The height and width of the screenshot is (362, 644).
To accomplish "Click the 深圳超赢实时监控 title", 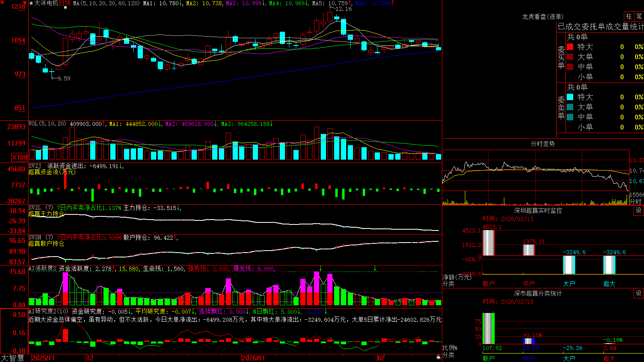I will (x=538, y=210).
